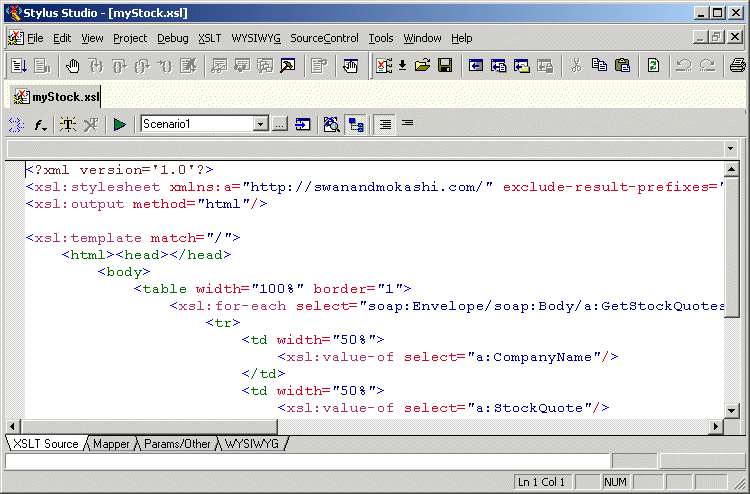Click the function f dropdown icon

coord(41,125)
